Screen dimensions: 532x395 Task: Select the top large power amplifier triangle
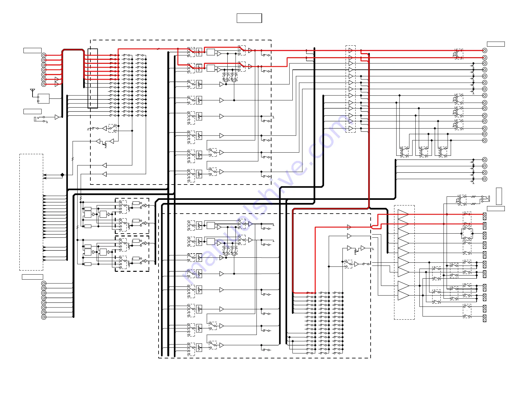click(x=403, y=215)
